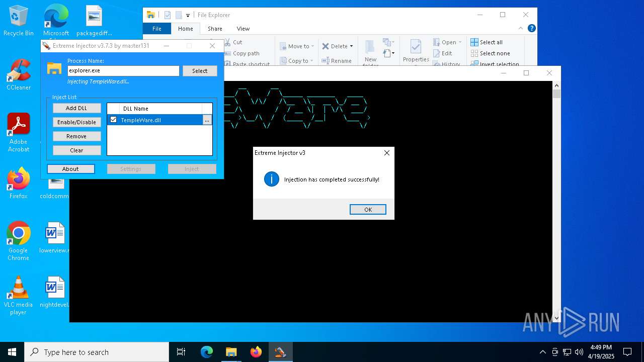Click Edit in File Explorer ribbon
The width and height of the screenshot is (644, 362).
coord(442,53)
